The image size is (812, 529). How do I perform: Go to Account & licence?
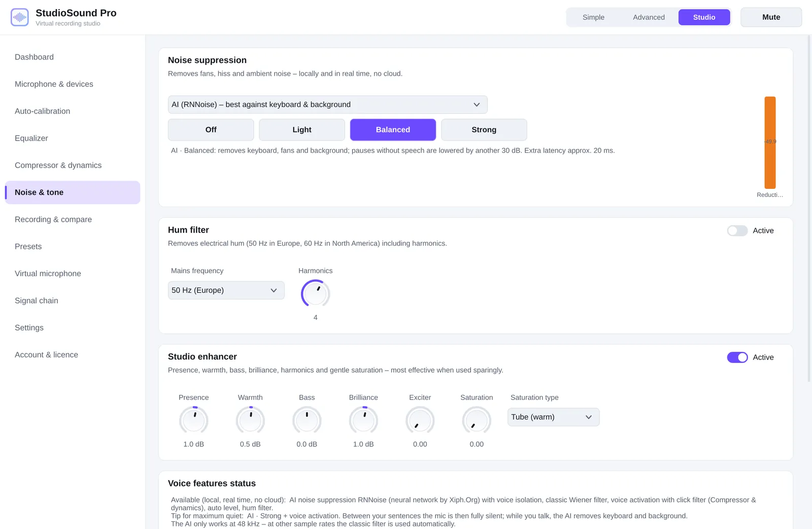(73, 355)
